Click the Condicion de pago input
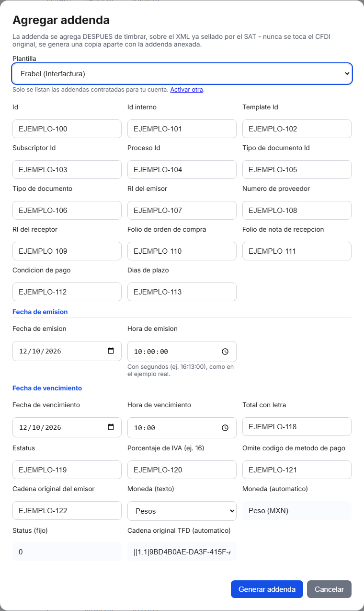 point(67,292)
